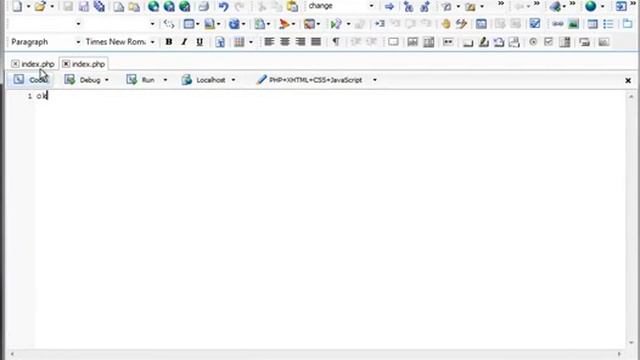Click the Localhost button

(204, 80)
